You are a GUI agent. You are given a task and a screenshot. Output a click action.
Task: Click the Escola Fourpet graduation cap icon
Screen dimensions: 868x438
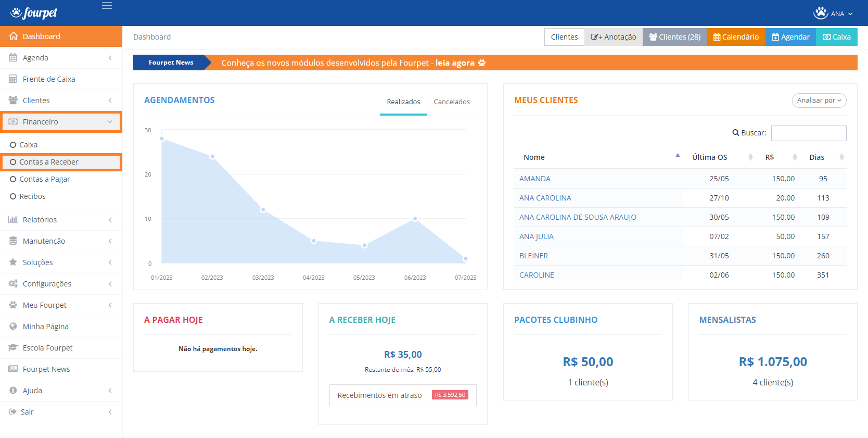click(13, 348)
